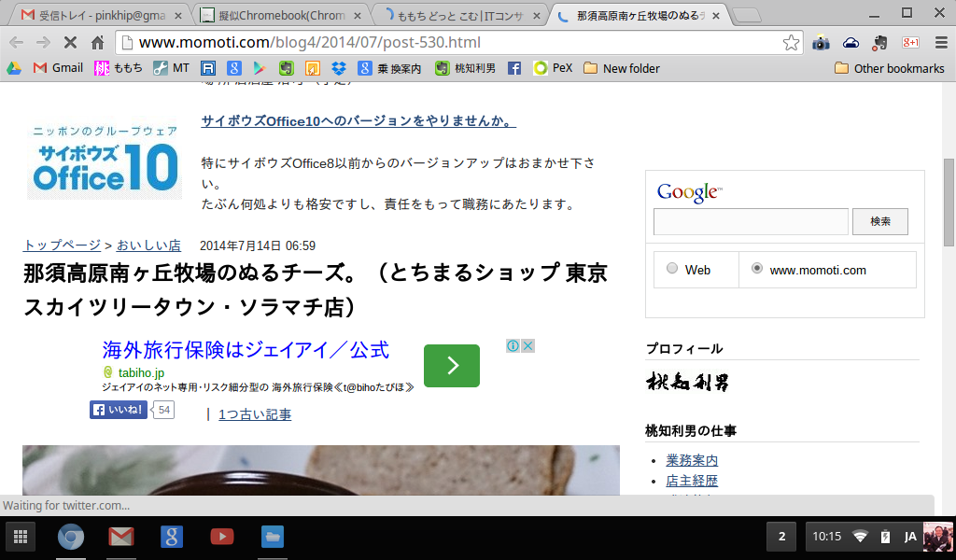The height and width of the screenshot is (560, 956).
Task: Stop loading the page
Action: pyautogui.click(x=70, y=42)
